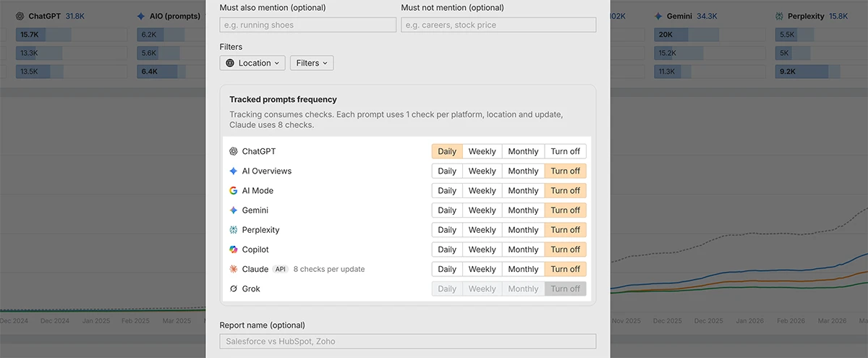
Task: Click the '8 checks per update' text
Action: click(x=329, y=269)
